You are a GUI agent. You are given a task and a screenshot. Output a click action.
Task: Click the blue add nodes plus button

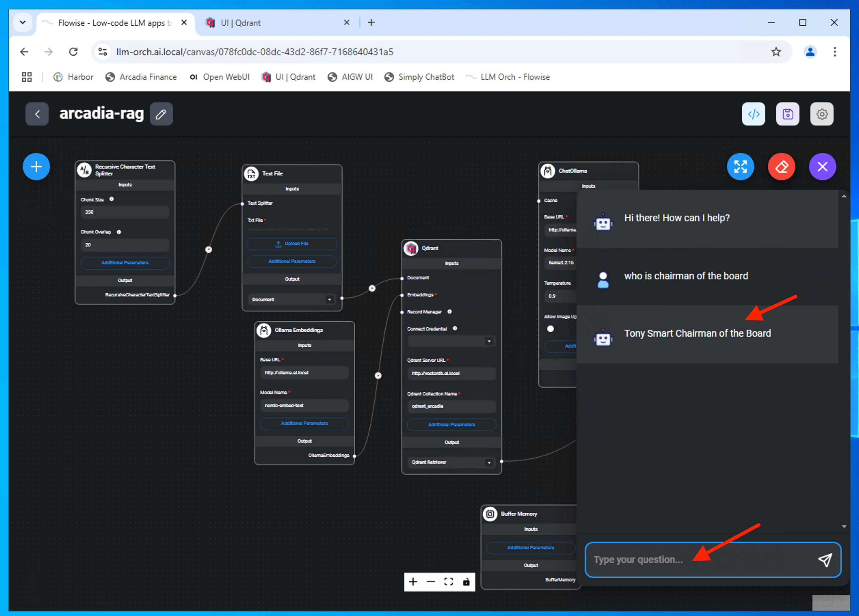pyautogui.click(x=36, y=166)
